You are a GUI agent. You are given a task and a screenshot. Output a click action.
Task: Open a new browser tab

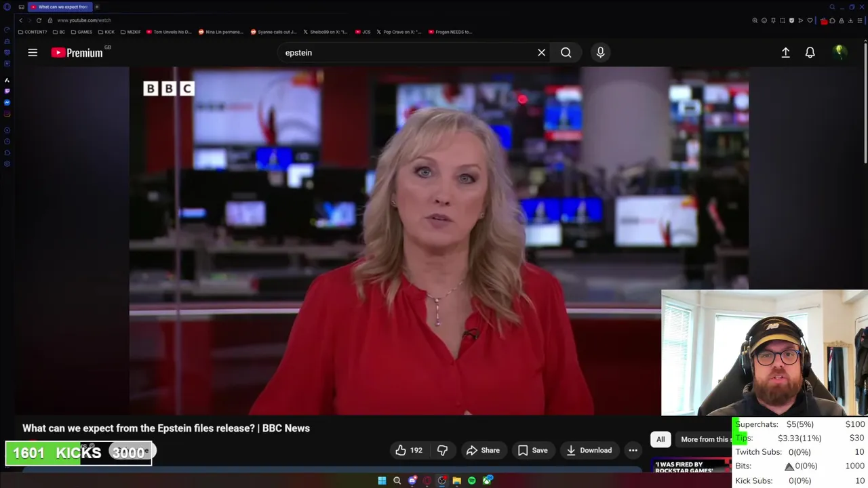point(96,7)
